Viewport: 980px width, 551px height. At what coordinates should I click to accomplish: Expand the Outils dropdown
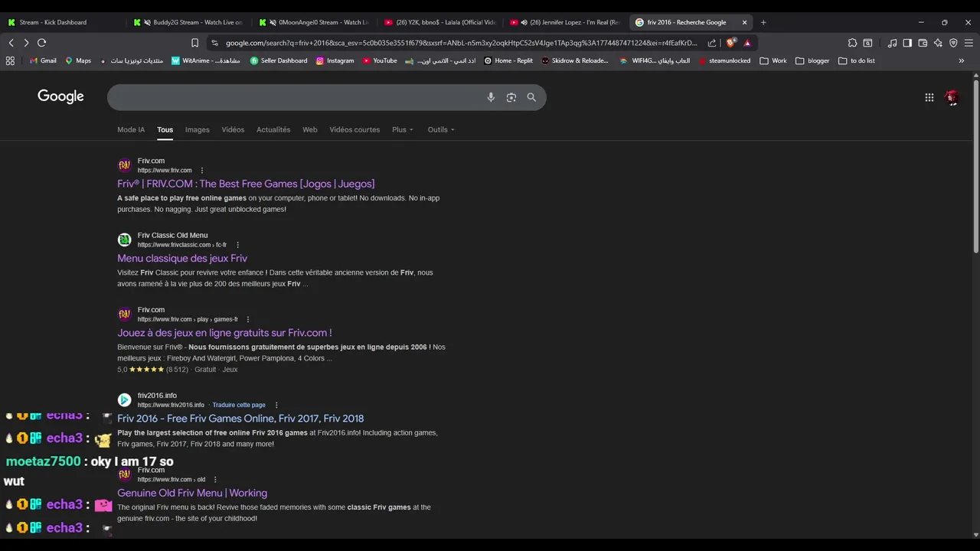[x=441, y=129]
